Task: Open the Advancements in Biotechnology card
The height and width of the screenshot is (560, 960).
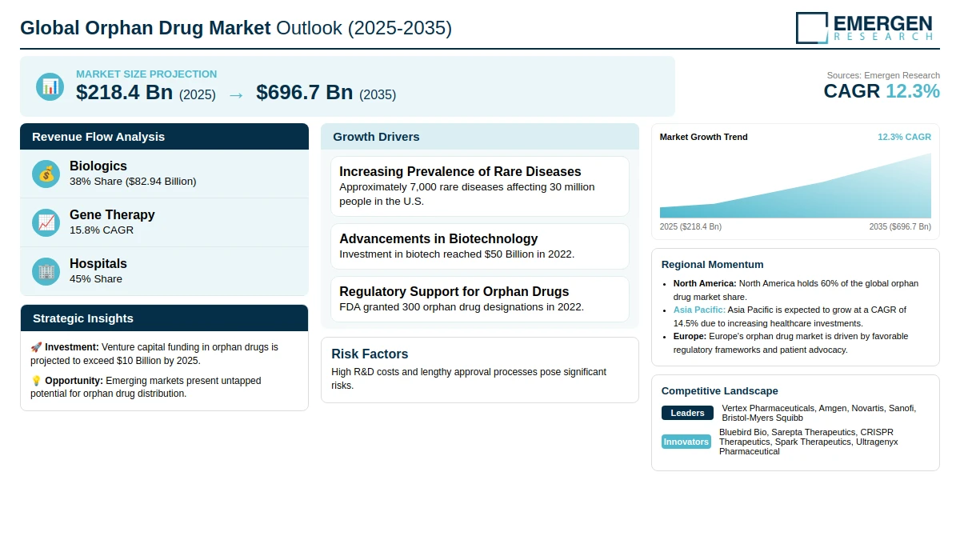Action: pos(479,246)
